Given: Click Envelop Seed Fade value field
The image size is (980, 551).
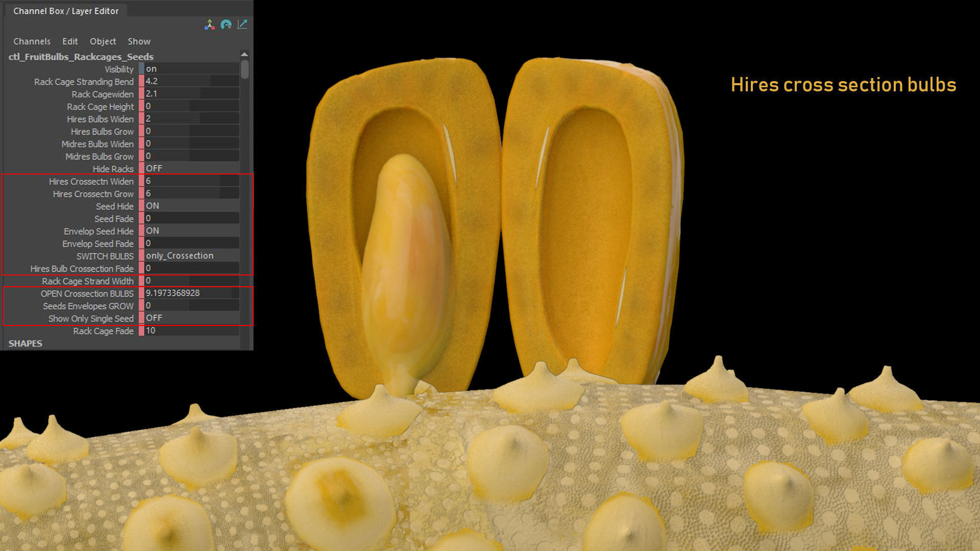Looking at the screenshot, I should point(191,243).
